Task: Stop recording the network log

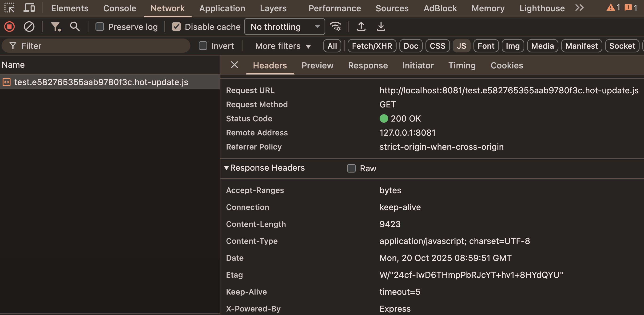Action: [9, 27]
